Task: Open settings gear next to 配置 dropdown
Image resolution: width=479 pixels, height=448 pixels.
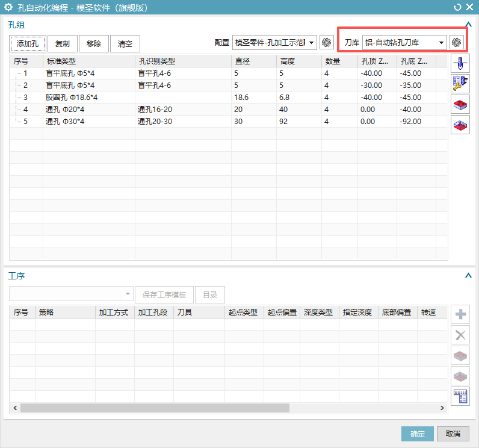Action: pyautogui.click(x=326, y=42)
